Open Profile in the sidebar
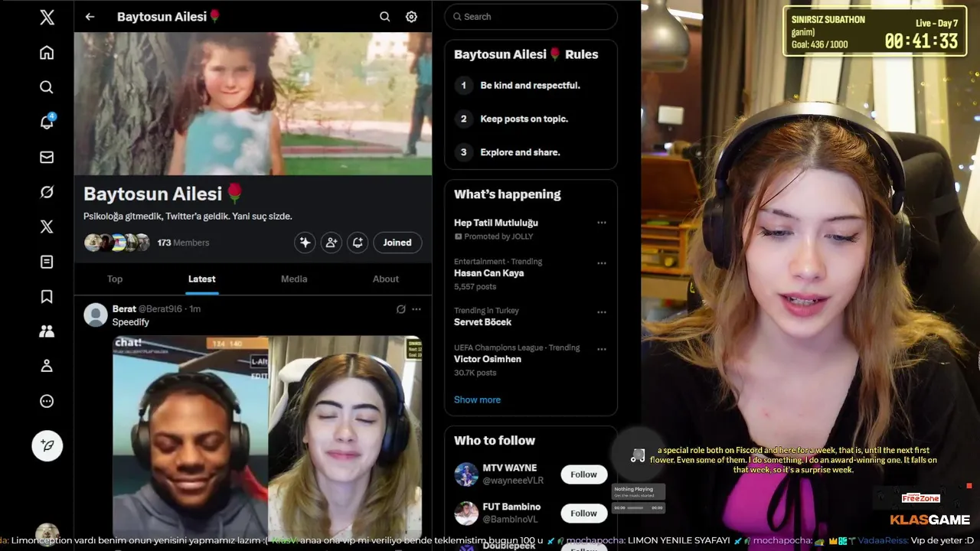 (47, 366)
